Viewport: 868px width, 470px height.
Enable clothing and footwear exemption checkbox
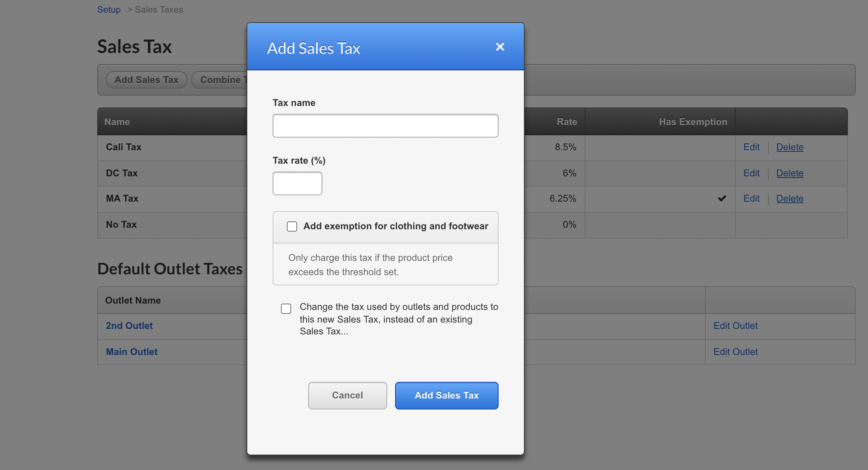(292, 227)
